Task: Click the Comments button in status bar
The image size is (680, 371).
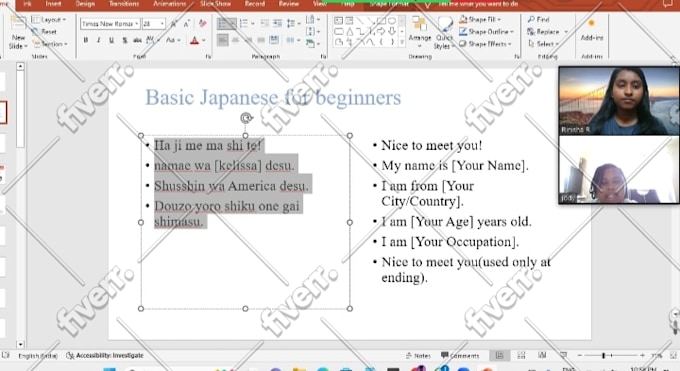Action: [460, 355]
